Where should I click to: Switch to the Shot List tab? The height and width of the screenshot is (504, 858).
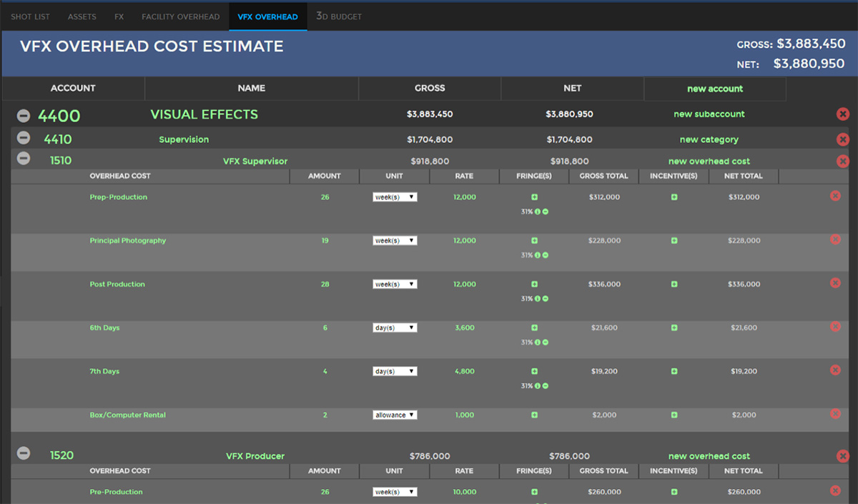pos(31,16)
